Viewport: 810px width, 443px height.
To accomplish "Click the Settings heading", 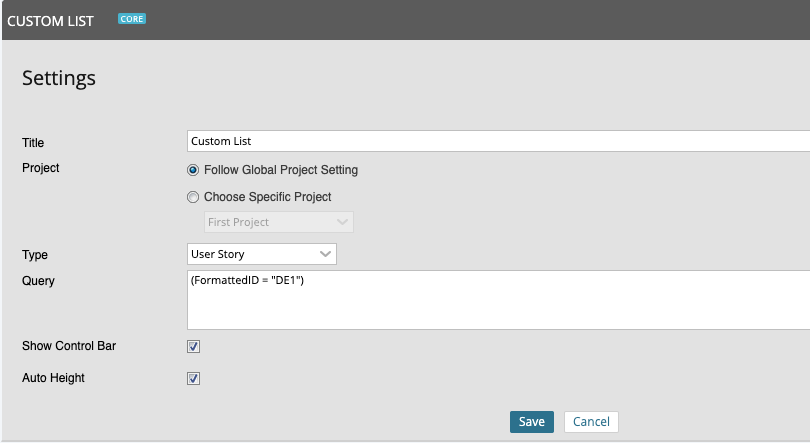I will click(59, 78).
